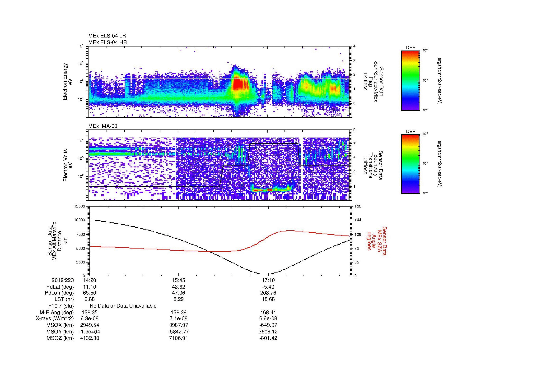The image size is (555, 392).
Task: Click the Boundary Transitions axis label
Action: coord(373,166)
